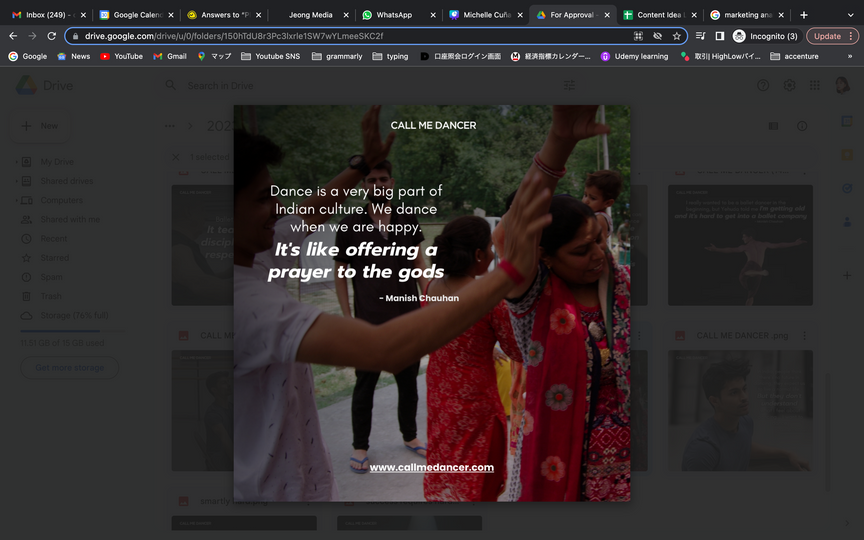Open more actions for CALL ME DANCER .png
The image size is (864, 540).
(804, 335)
